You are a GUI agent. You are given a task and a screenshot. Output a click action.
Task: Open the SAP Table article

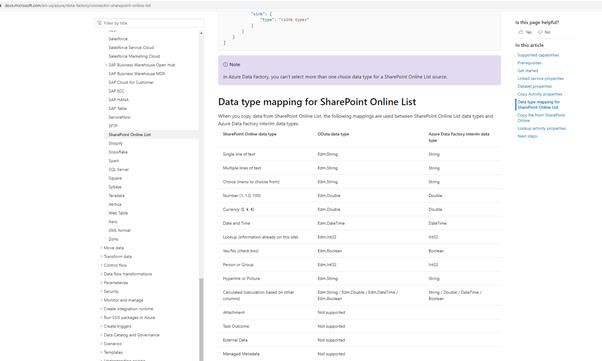(x=117, y=108)
